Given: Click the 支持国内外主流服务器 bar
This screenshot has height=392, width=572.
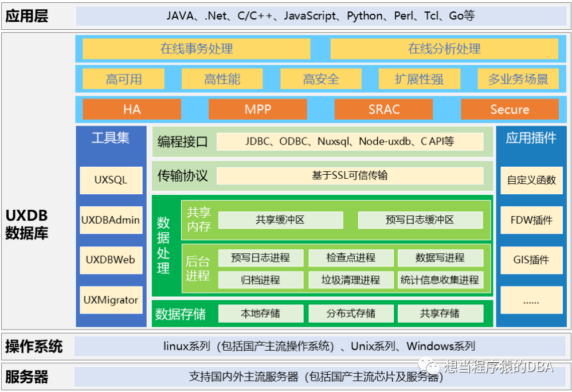Looking at the screenshot, I should point(320,377).
